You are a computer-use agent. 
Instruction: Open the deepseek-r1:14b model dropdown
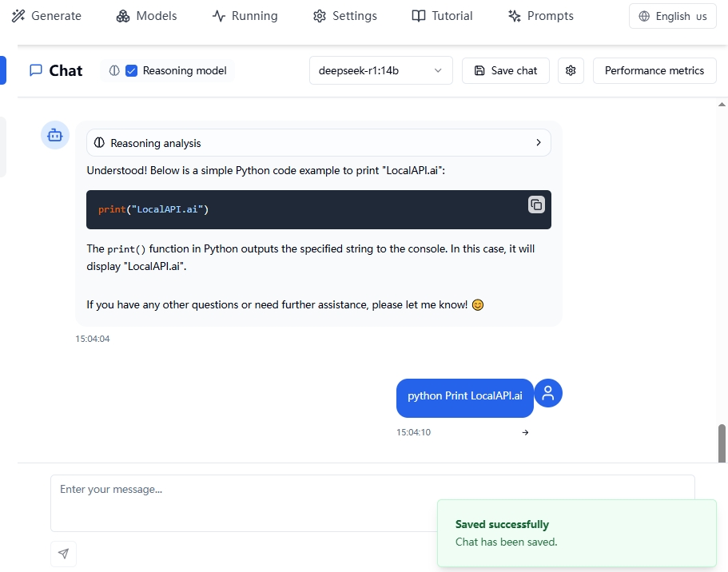380,70
